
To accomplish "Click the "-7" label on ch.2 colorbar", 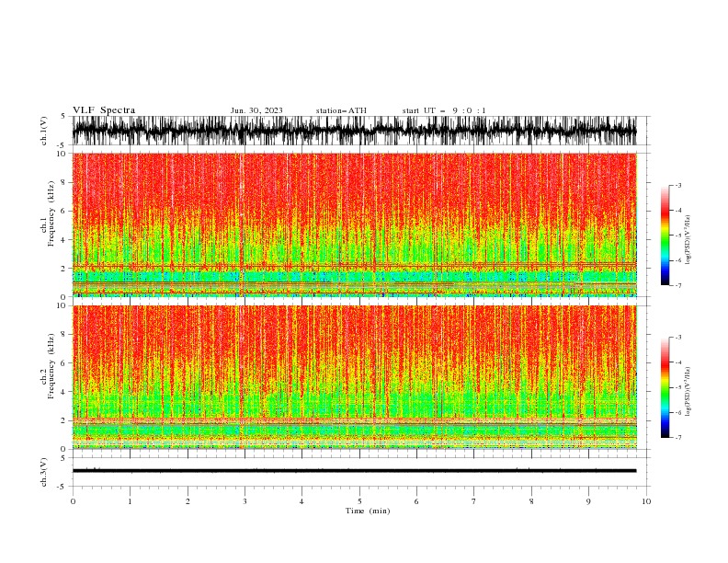I will [678, 438].
